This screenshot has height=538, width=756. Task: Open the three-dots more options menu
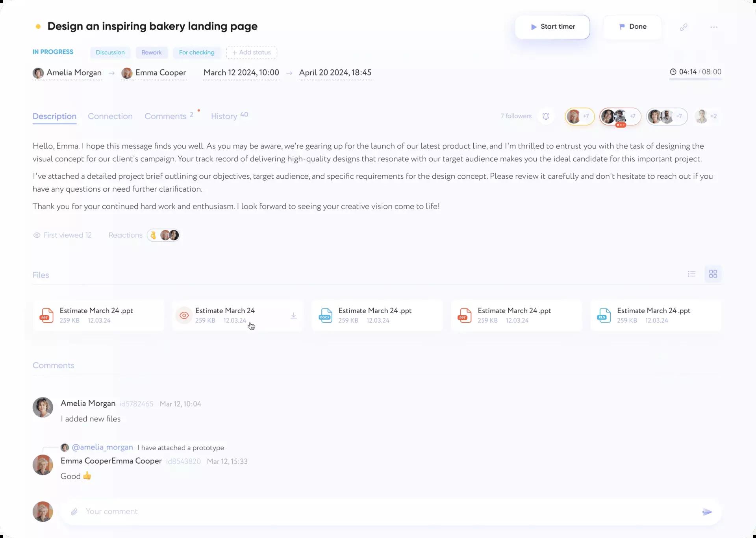coord(714,27)
